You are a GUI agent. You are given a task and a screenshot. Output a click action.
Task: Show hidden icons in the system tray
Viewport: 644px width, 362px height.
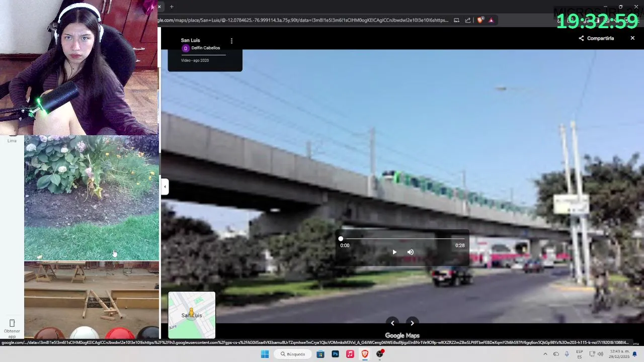545,354
